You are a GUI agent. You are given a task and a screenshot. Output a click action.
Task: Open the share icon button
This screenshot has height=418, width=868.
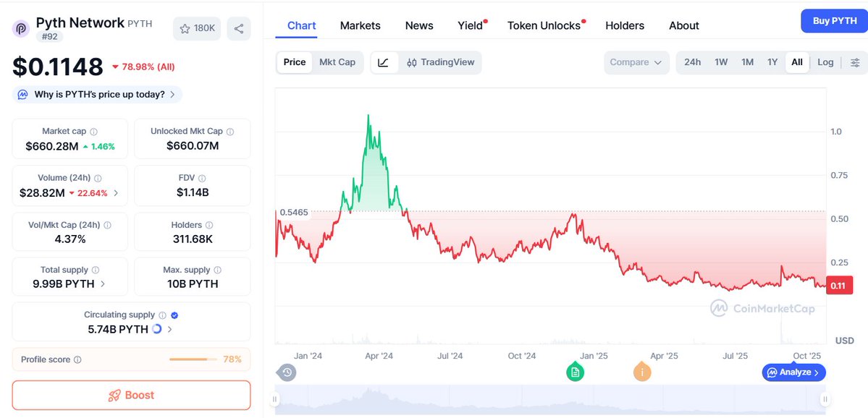coord(239,29)
